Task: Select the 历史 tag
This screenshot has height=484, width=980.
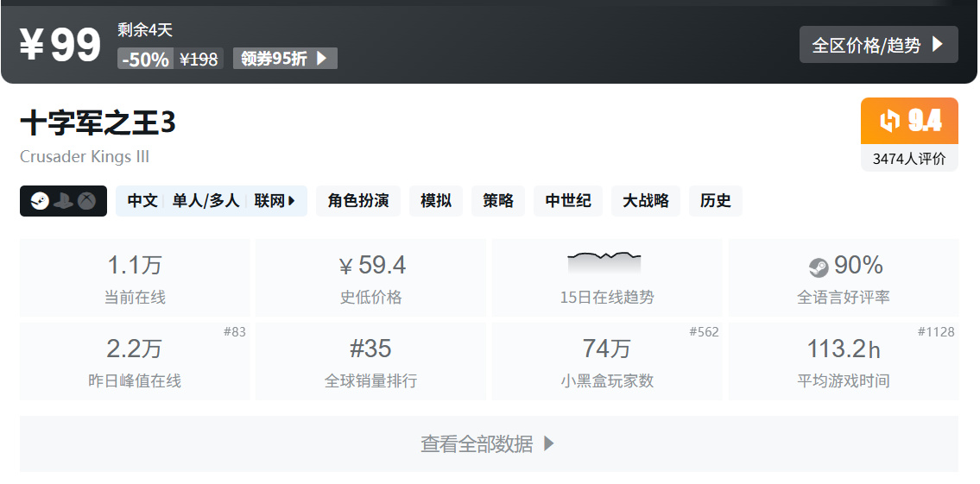Action: (x=716, y=201)
